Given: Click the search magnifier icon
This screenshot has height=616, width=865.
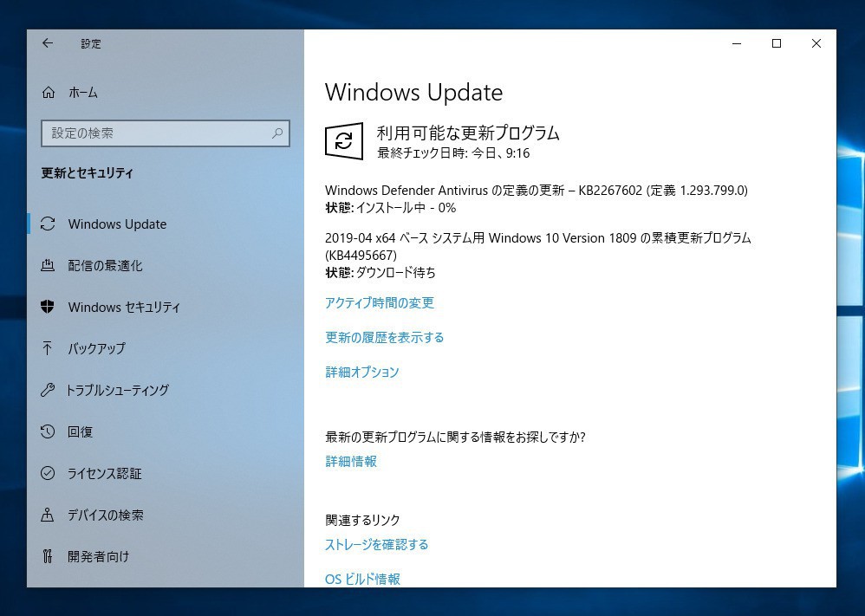Looking at the screenshot, I should (x=277, y=133).
